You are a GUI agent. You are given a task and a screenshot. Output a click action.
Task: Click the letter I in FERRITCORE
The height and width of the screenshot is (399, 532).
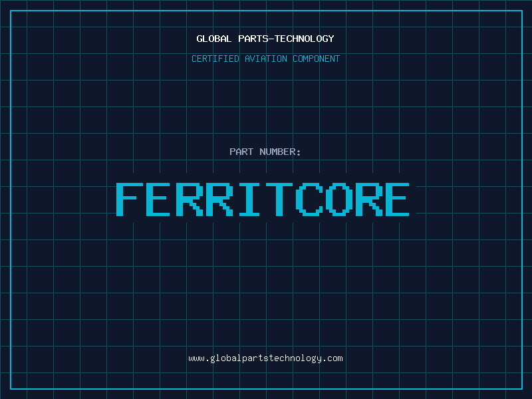pos(248,199)
